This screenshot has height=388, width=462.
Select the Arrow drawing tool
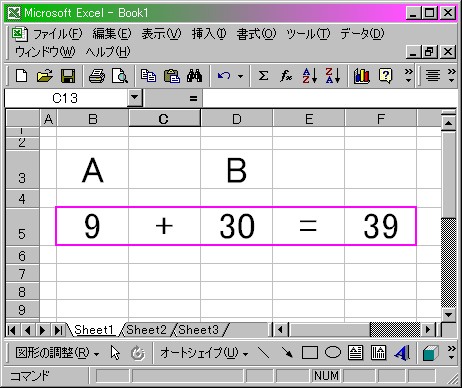click(x=287, y=353)
